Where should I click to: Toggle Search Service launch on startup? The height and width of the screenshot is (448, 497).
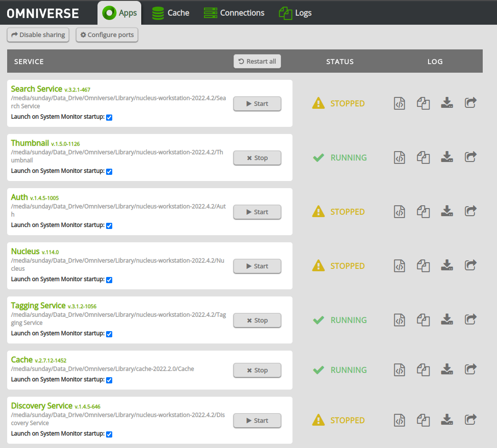[109, 117]
